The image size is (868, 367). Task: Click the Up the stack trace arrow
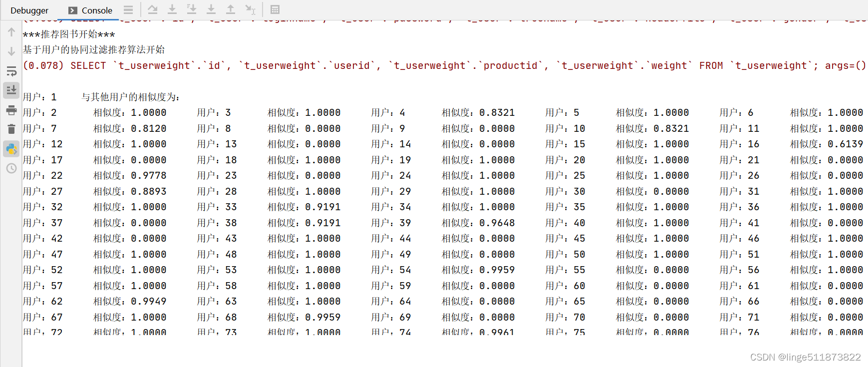(x=11, y=32)
